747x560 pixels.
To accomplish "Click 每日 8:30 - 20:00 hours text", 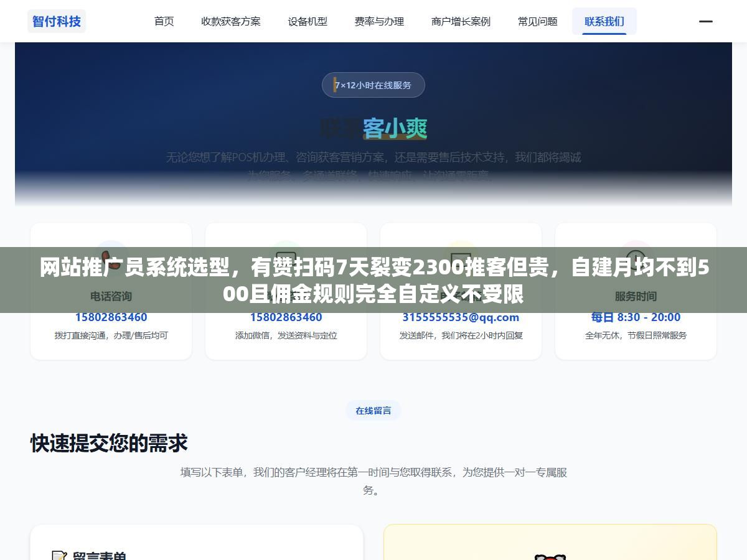I will tap(636, 317).
